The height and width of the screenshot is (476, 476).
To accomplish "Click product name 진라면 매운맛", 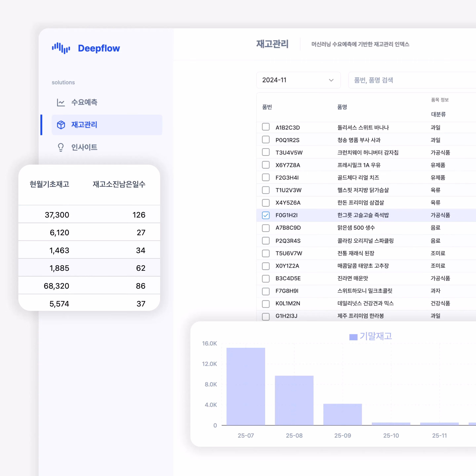I will [x=353, y=278].
